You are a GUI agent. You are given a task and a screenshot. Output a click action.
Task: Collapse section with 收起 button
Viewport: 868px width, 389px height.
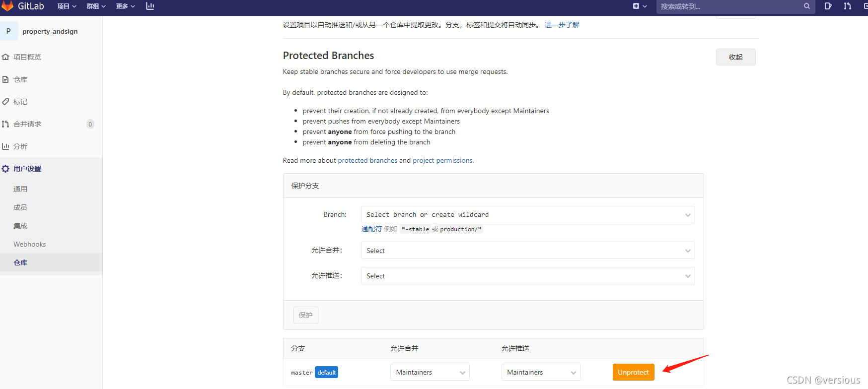[735, 57]
